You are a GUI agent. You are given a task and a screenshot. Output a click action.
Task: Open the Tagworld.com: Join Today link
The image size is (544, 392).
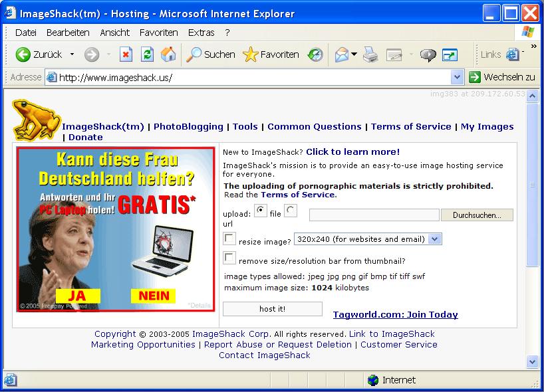(x=396, y=314)
